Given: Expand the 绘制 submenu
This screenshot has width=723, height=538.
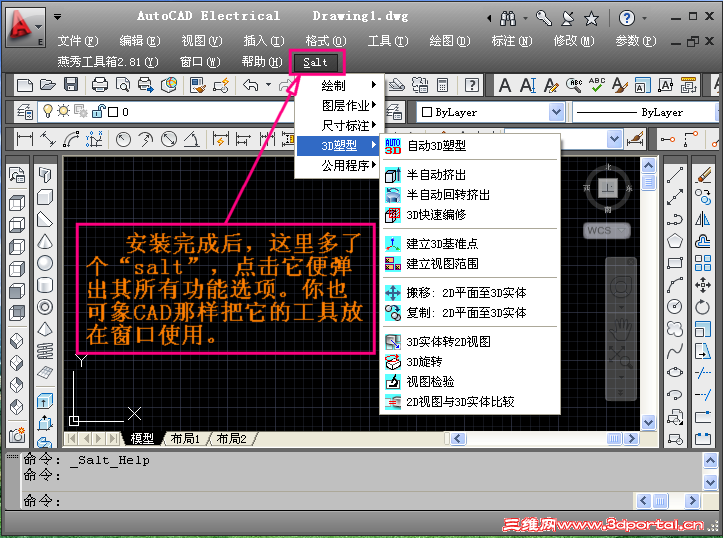Looking at the screenshot, I should 338,85.
